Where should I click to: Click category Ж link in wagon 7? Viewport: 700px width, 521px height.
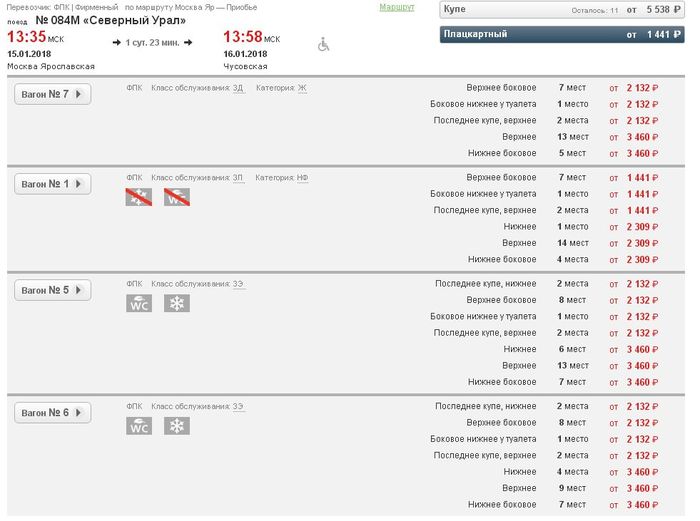coord(302,88)
